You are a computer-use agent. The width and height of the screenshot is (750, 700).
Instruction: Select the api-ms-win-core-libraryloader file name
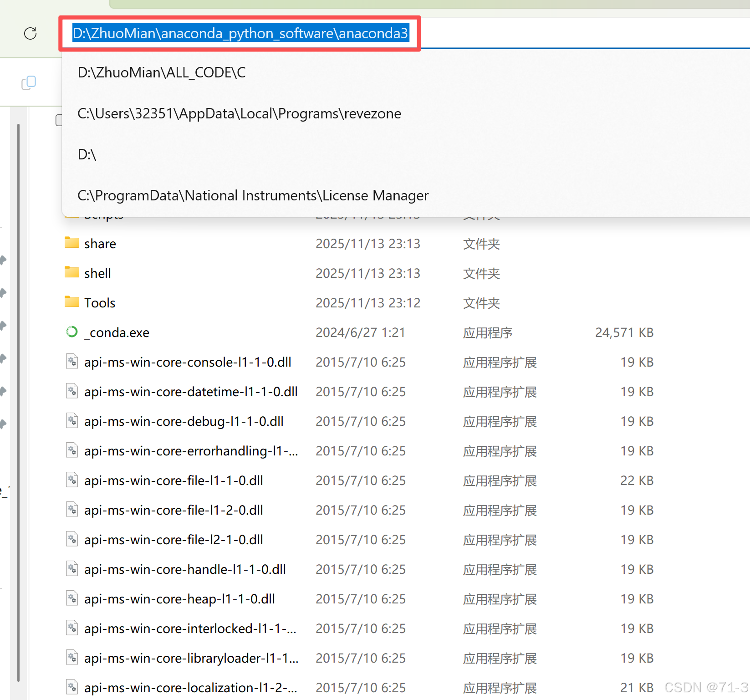(191, 658)
